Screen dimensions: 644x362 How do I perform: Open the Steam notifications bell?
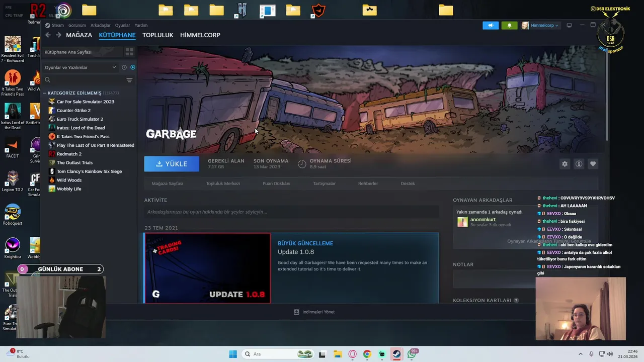pos(509,25)
